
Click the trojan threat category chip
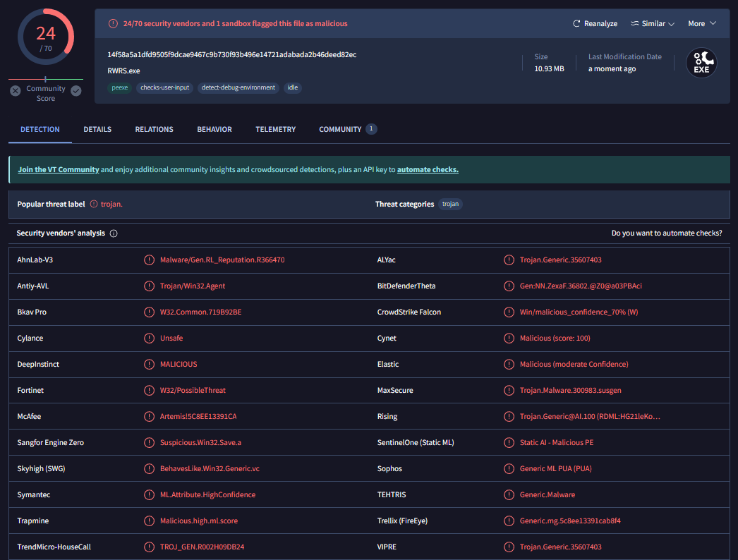click(450, 204)
